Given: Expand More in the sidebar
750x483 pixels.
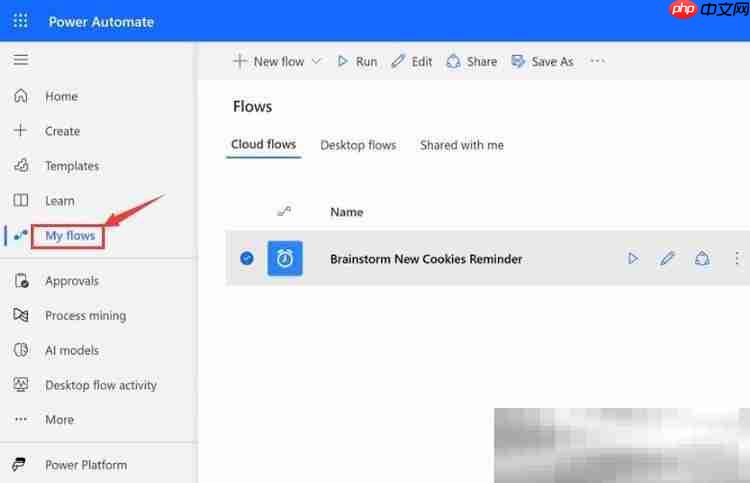Looking at the screenshot, I should click(x=59, y=420).
